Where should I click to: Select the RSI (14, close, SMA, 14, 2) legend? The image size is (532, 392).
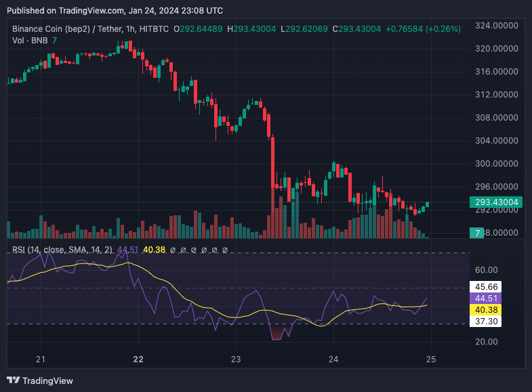(62, 250)
